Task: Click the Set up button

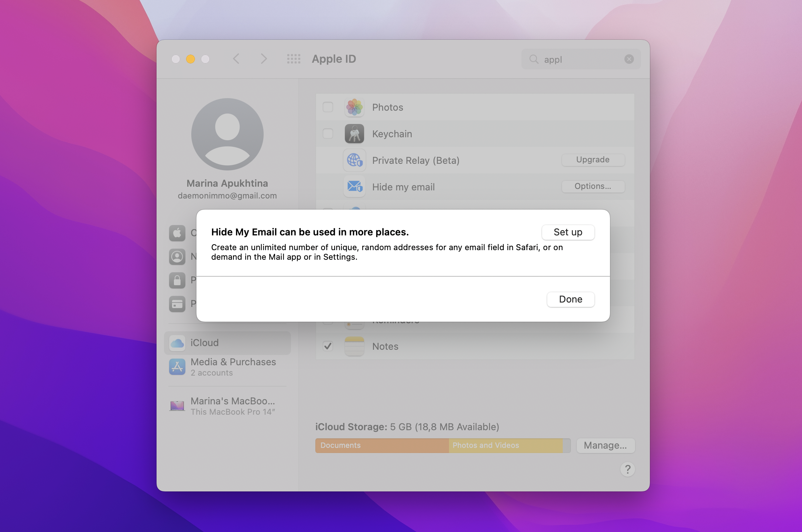Action: 567,232
